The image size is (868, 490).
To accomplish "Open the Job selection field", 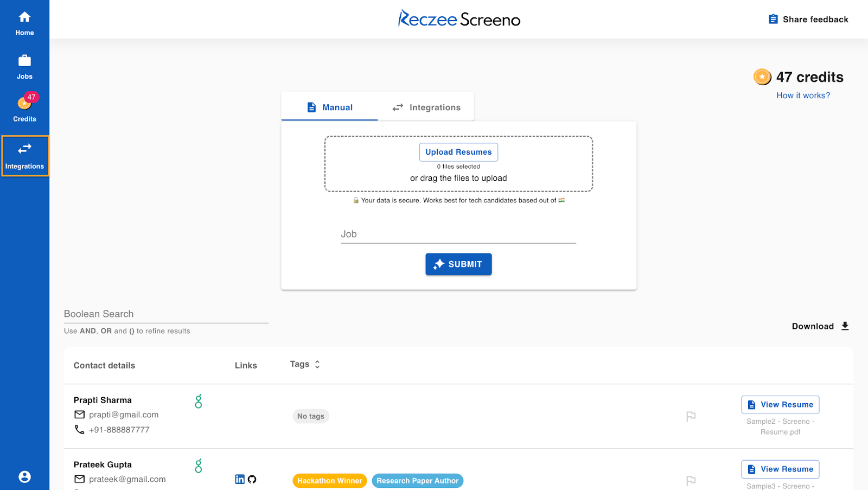I will coord(458,234).
